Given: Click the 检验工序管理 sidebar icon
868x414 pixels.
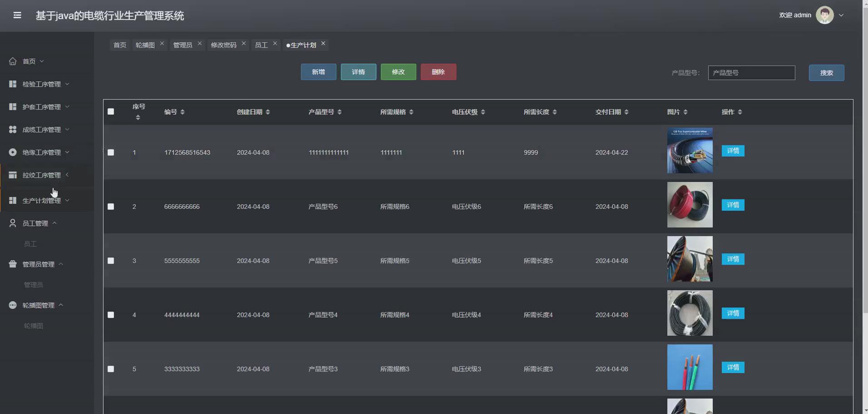Looking at the screenshot, I should (x=13, y=84).
